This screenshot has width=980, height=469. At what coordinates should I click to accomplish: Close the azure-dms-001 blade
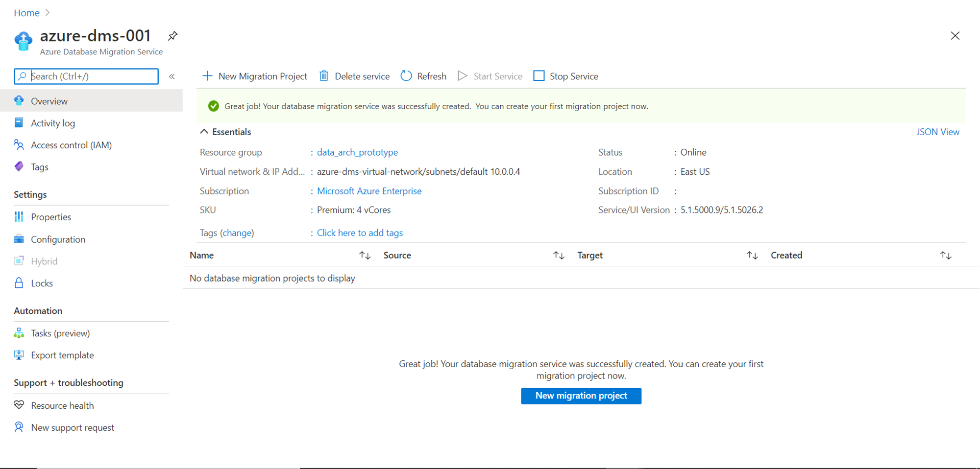point(955,36)
